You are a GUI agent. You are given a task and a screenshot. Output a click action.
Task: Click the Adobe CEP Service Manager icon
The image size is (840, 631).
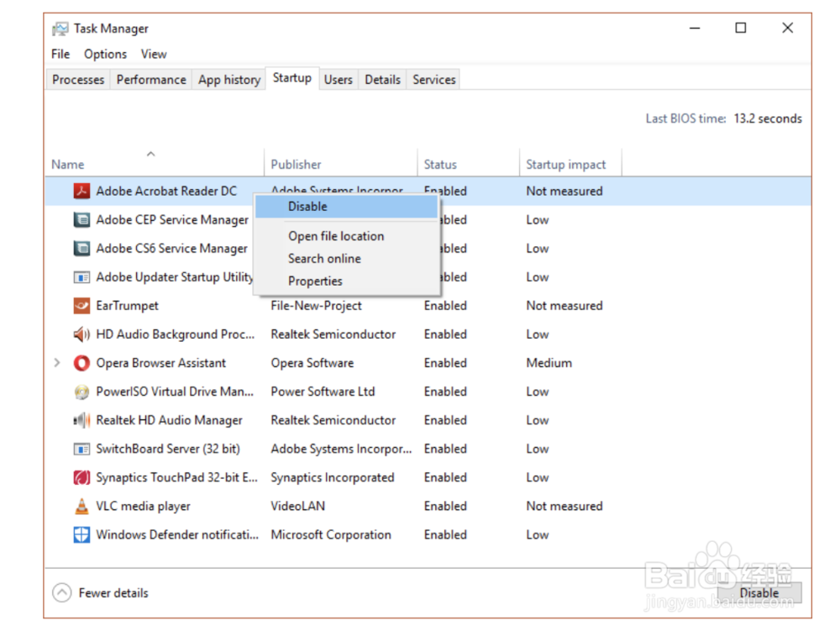pos(81,219)
